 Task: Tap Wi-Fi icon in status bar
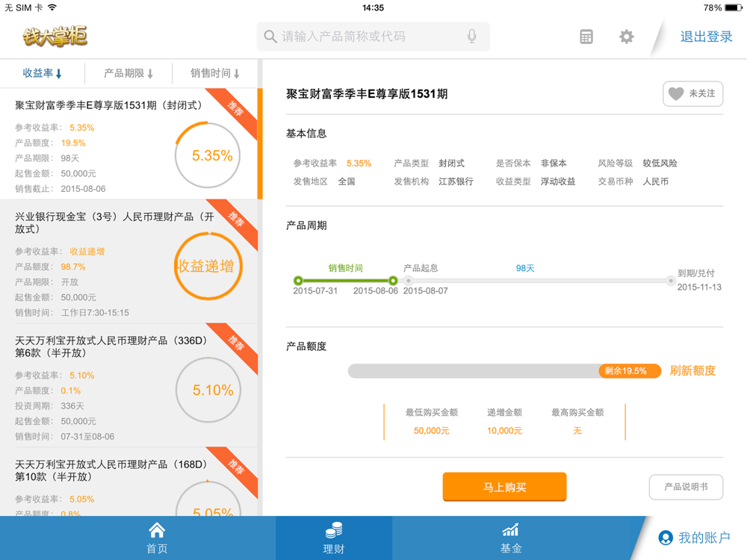[52, 7]
